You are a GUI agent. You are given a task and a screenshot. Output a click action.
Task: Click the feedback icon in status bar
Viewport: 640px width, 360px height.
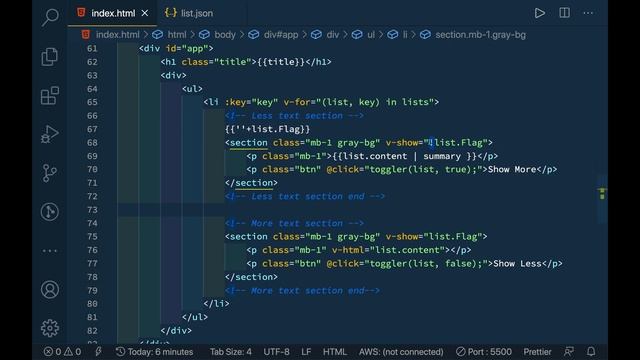569,351
